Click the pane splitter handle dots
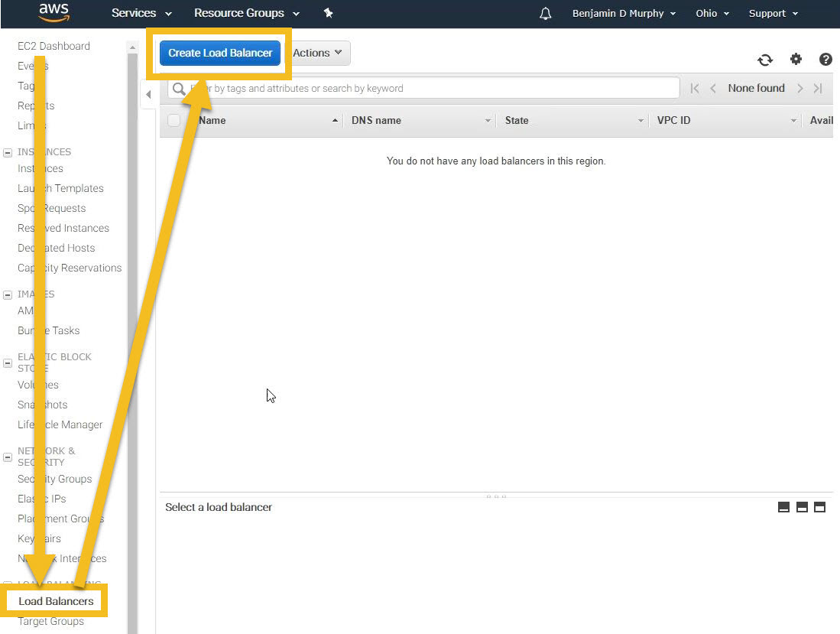This screenshot has height=634, width=840. pyautogui.click(x=496, y=496)
